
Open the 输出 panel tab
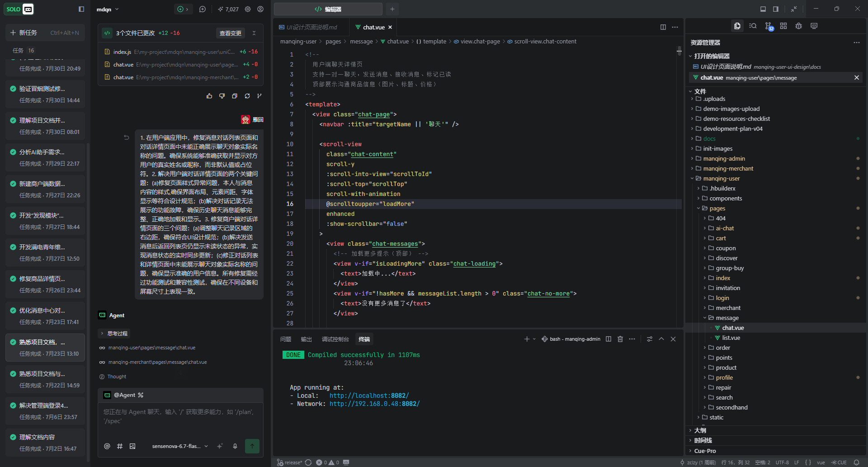307,339
